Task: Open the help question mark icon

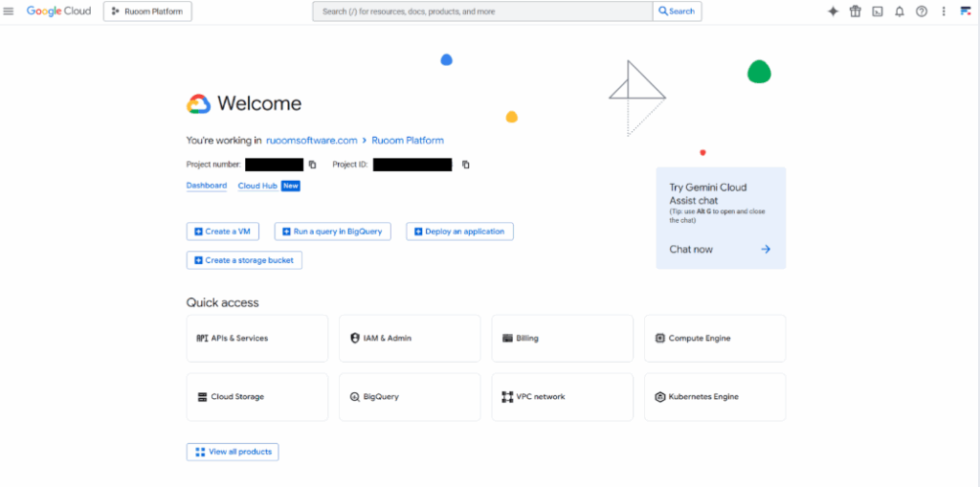Action: point(922,11)
